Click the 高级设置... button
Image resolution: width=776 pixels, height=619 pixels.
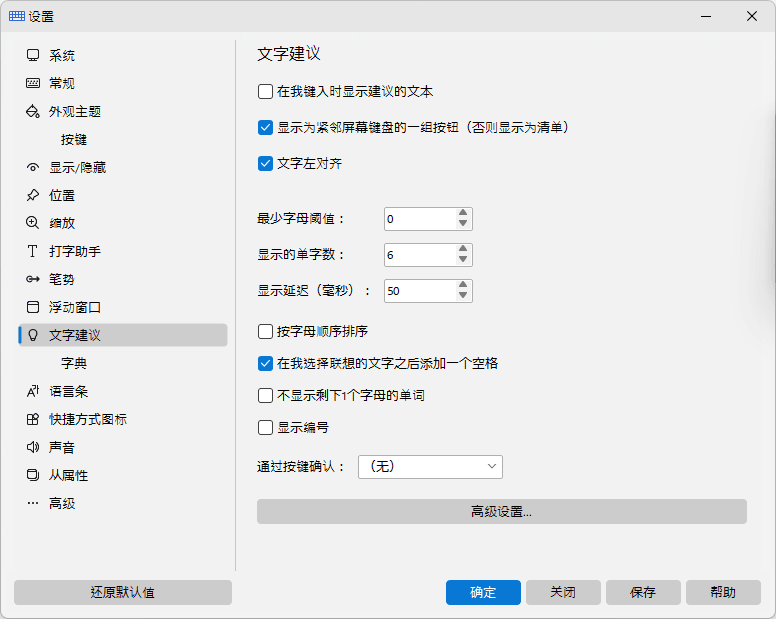501,511
